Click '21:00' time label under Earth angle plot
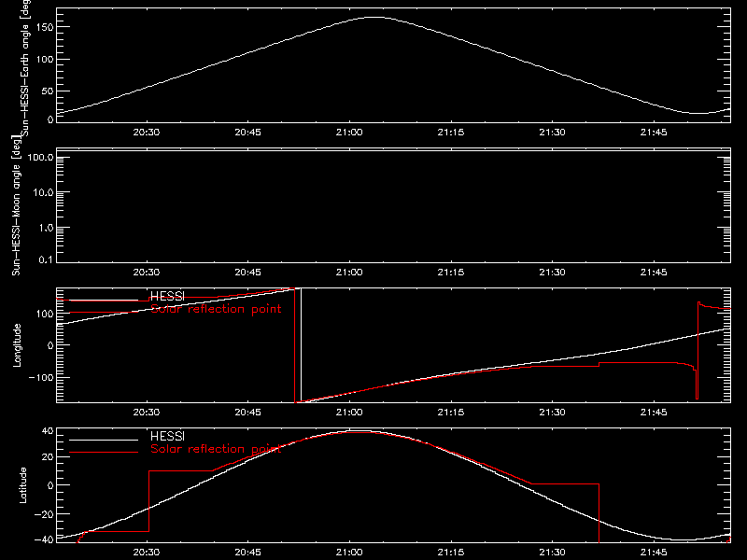This screenshot has height=560, width=747. pyautogui.click(x=349, y=133)
